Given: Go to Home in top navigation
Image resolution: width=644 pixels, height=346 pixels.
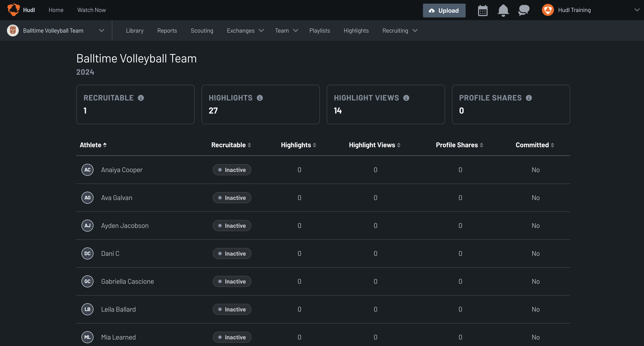Looking at the screenshot, I should click(56, 10).
